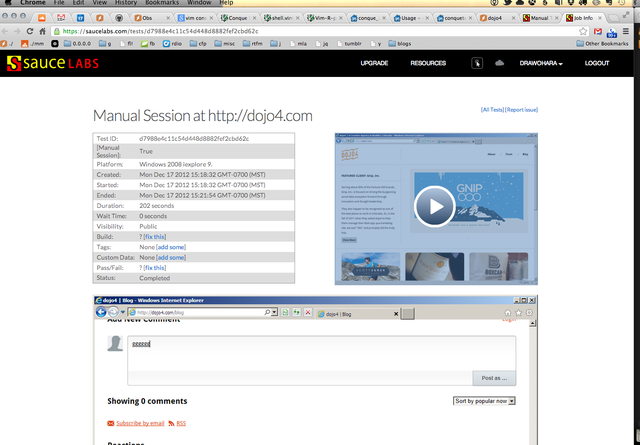Open the Gmail pinned tab
This screenshot has width=640, height=445.
[x=61, y=18]
